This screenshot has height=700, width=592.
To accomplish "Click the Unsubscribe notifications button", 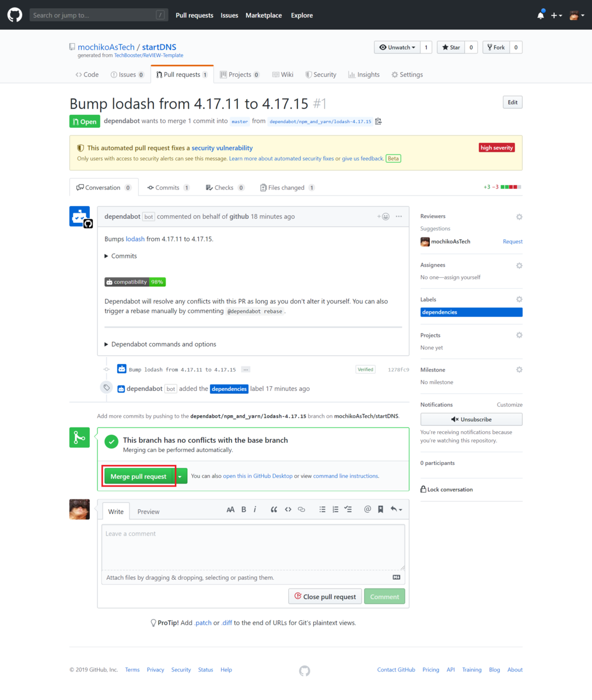I will pos(471,419).
